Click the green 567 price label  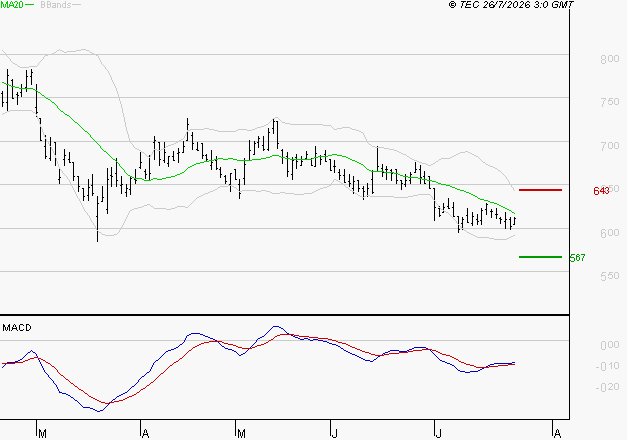click(577, 258)
